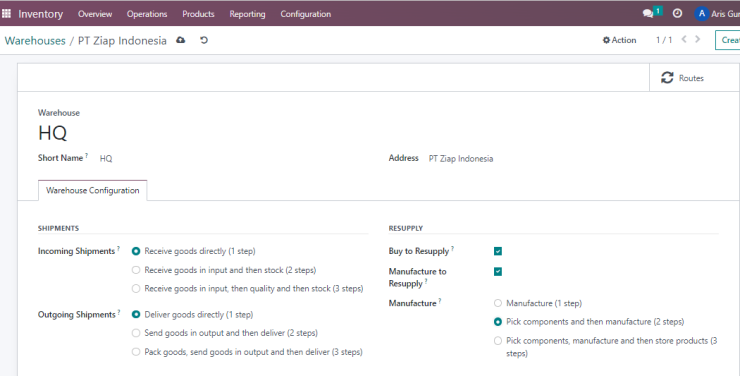Click the Inventory app title
The height and width of the screenshot is (376, 740).
tap(41, 14)
